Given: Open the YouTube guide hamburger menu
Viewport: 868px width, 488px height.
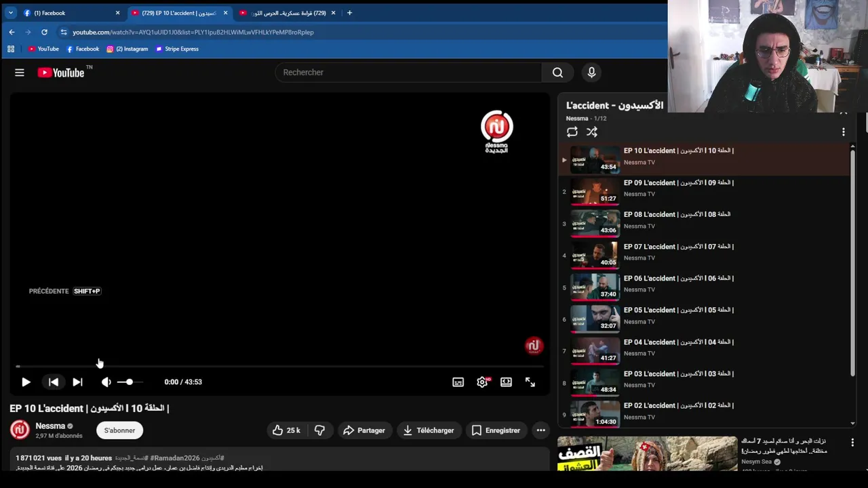Looking at the screenshot, I should point(20,73).
